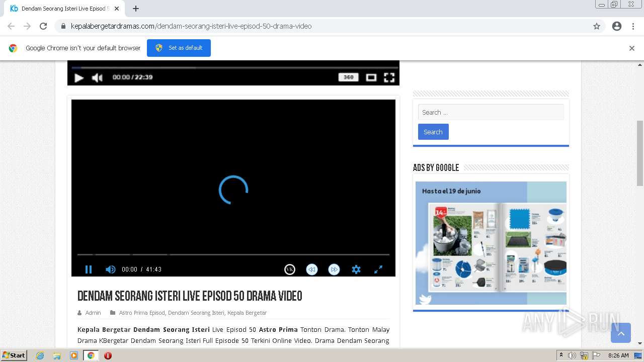Screen dimensions: 644x362
Task: Open the Astro Prima Episod category link
Action: click(142, 313)
